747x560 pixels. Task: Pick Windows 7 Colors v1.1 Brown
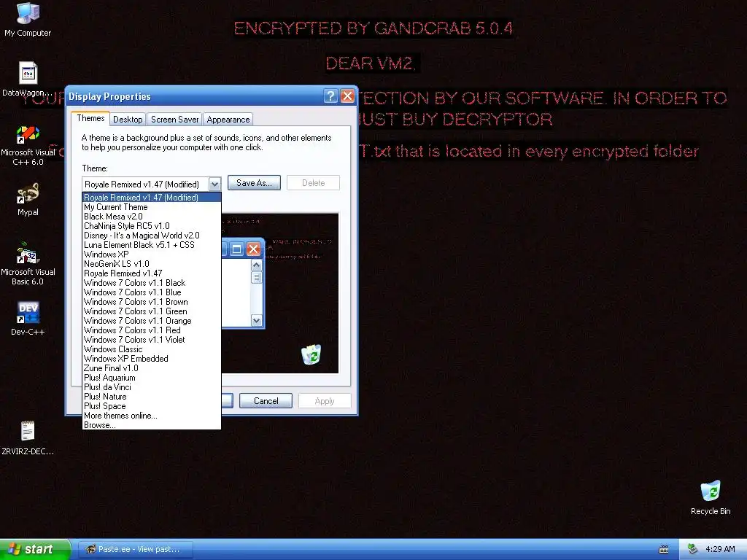[x=152, y=302]
